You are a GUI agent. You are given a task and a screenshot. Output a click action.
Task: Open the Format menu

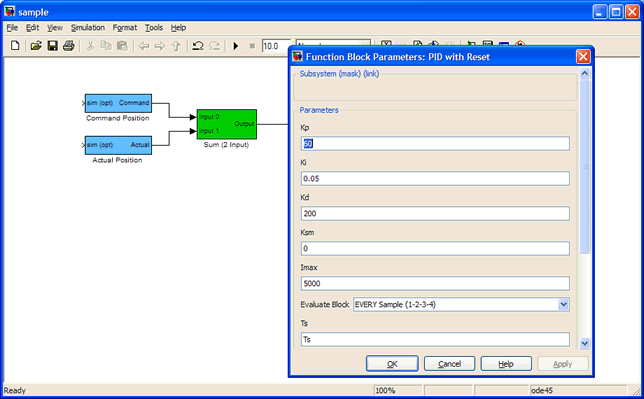pos(125,28)
